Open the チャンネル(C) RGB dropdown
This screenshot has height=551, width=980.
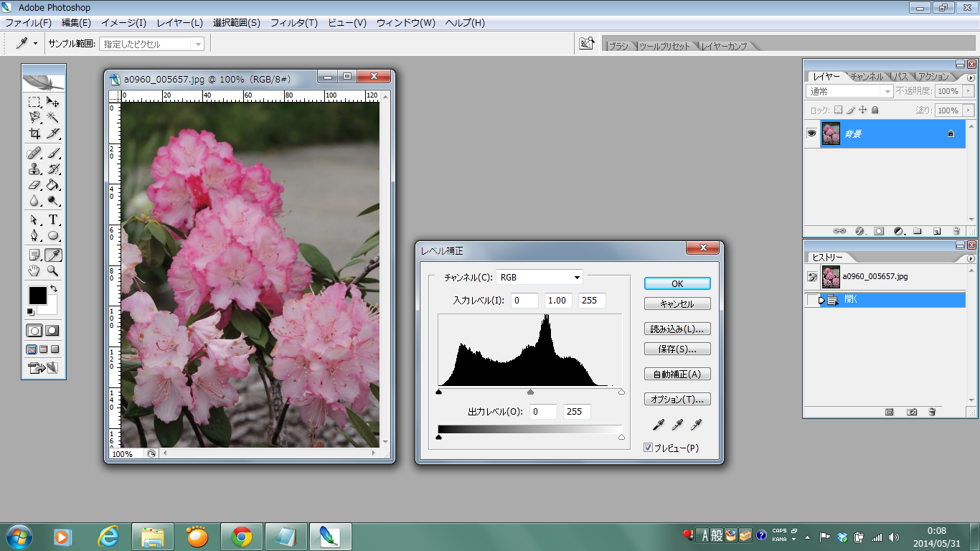[540, 278]
